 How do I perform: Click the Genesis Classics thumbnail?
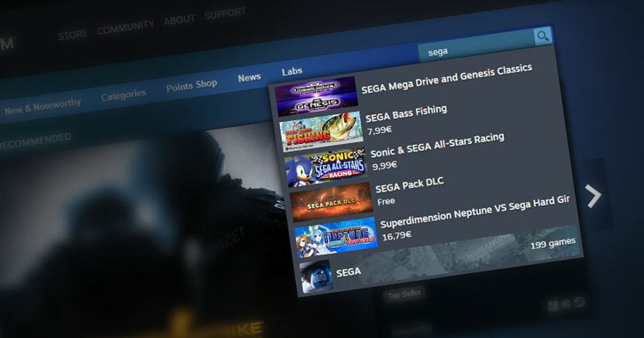(317, 96)
